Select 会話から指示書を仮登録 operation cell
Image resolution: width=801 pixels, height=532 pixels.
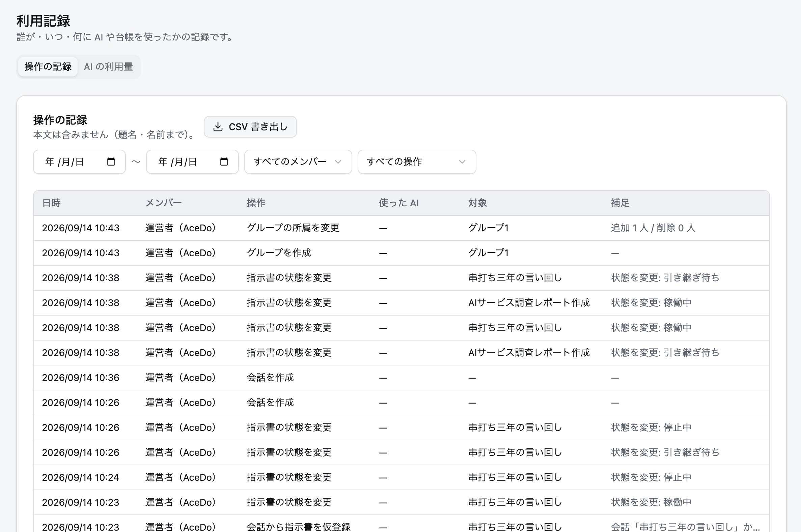click(x=299, y=527)
